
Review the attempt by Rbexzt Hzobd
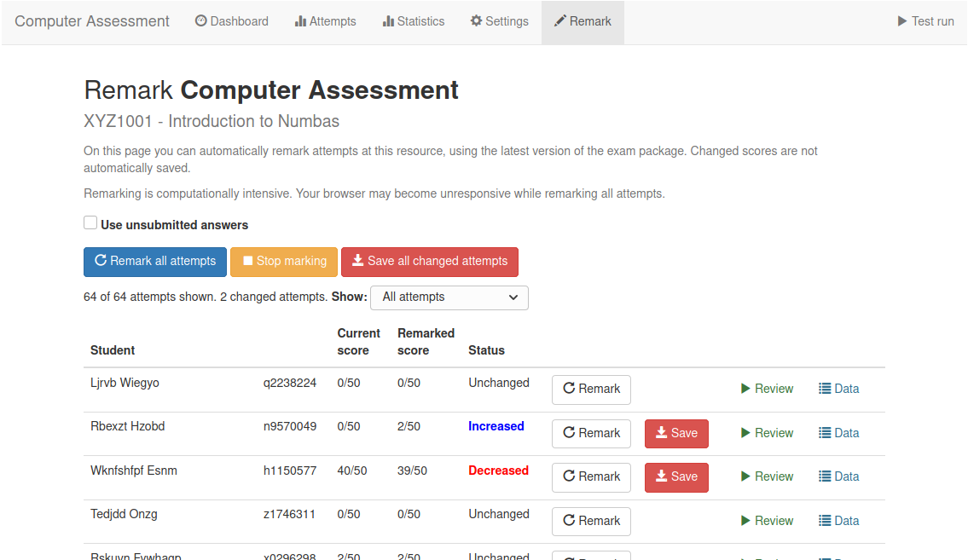(768, 434)
